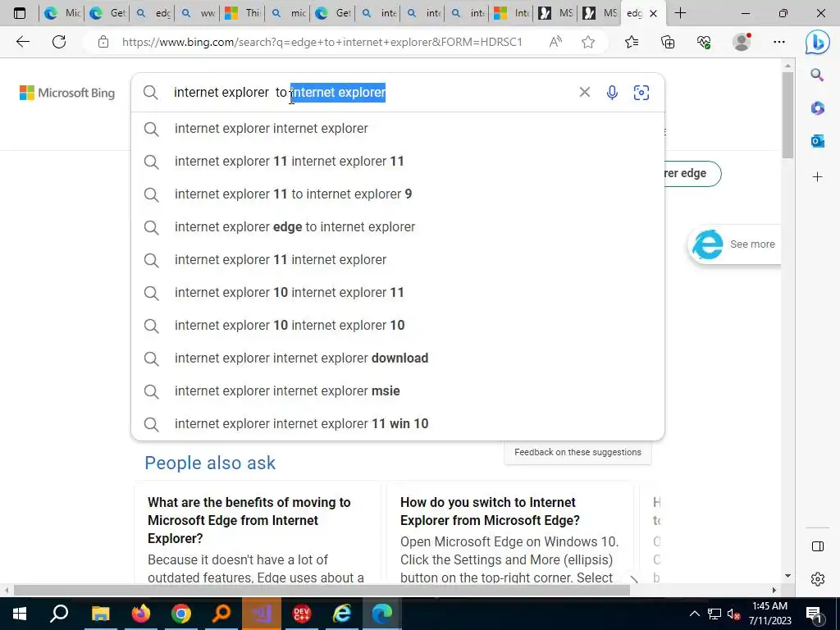The image size is (840, 630).
Task: Add a sidebar app with plus icon
Action: pos(817,177)
